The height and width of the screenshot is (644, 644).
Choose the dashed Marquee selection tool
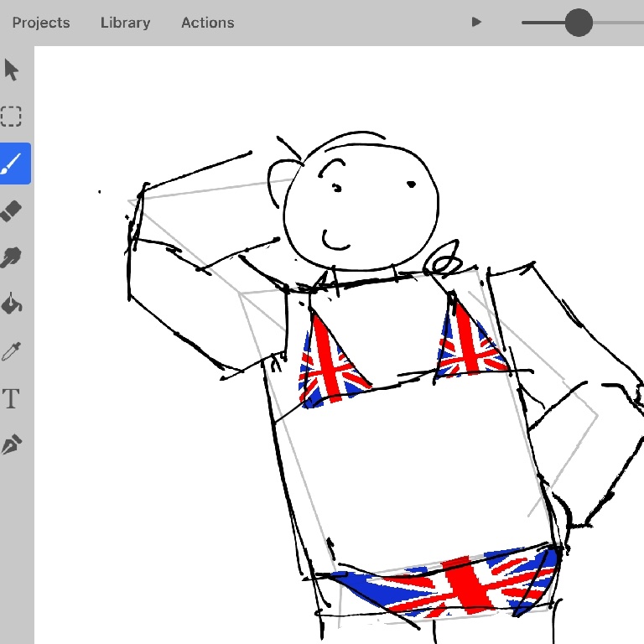click(11, 117)
